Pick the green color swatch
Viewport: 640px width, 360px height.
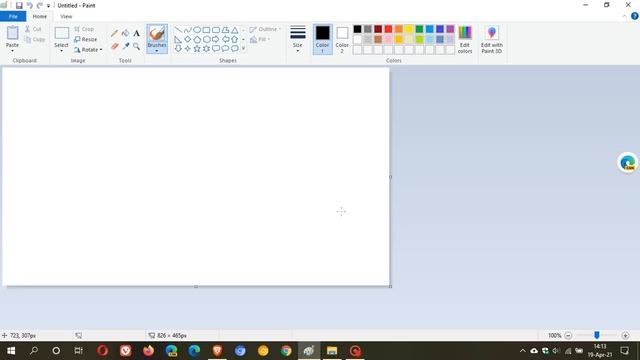(x=419, y=29)
